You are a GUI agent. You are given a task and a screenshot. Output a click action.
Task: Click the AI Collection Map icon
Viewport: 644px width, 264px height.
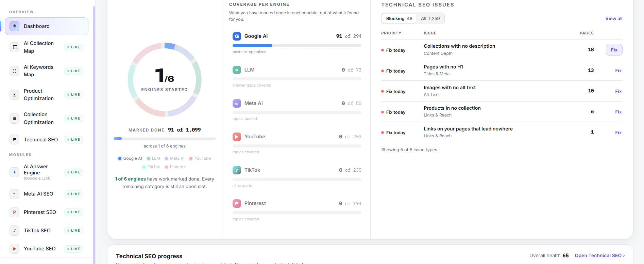(x=15, y=47)
